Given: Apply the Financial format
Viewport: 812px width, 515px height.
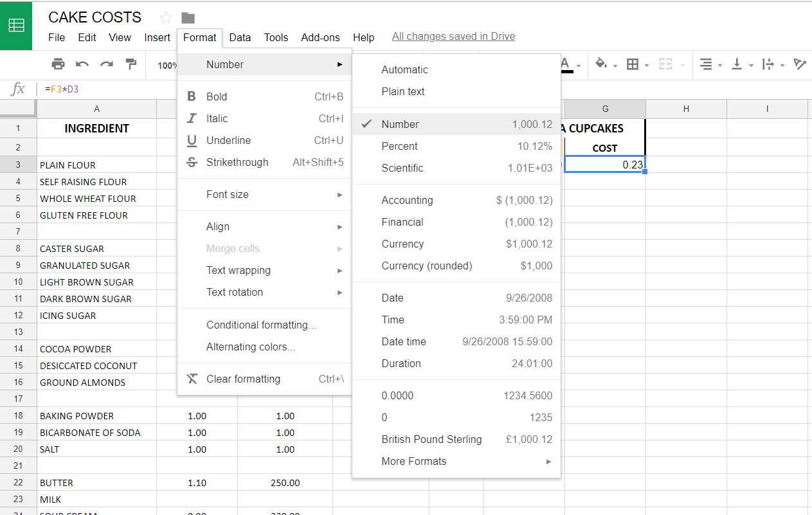Looking at the screenshot, I should point(456,222).
